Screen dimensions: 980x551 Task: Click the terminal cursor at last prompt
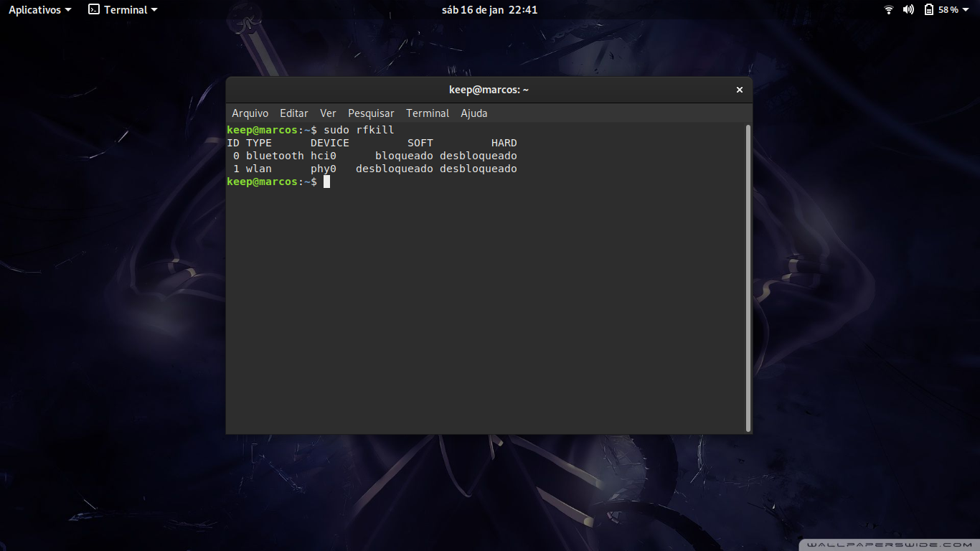tap(326, 182)
